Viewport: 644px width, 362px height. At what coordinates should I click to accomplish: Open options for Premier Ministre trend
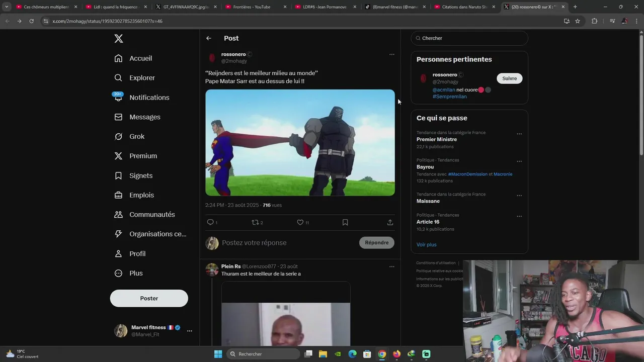(519, 134)
